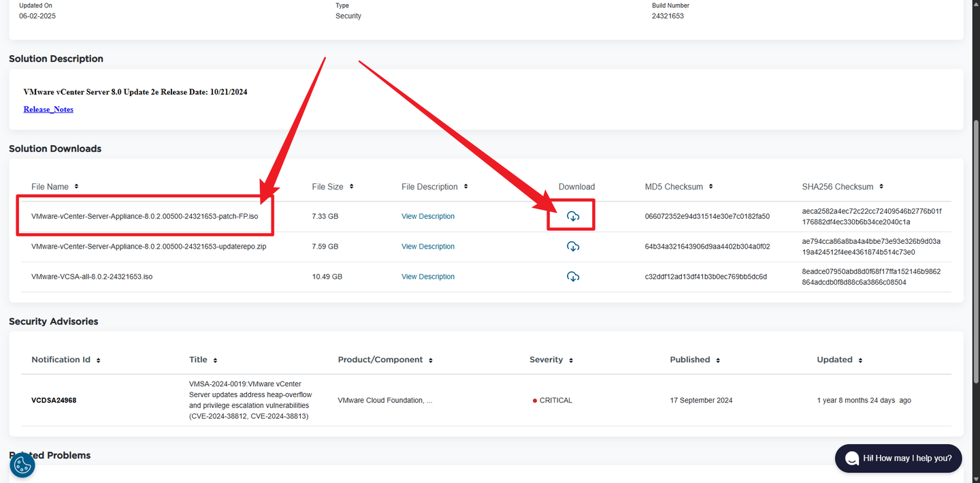Download the VMware-VCSA-all-8.0.2 ISO
The height and width of the screenshot is (483, 980).
tap(573, 277)
